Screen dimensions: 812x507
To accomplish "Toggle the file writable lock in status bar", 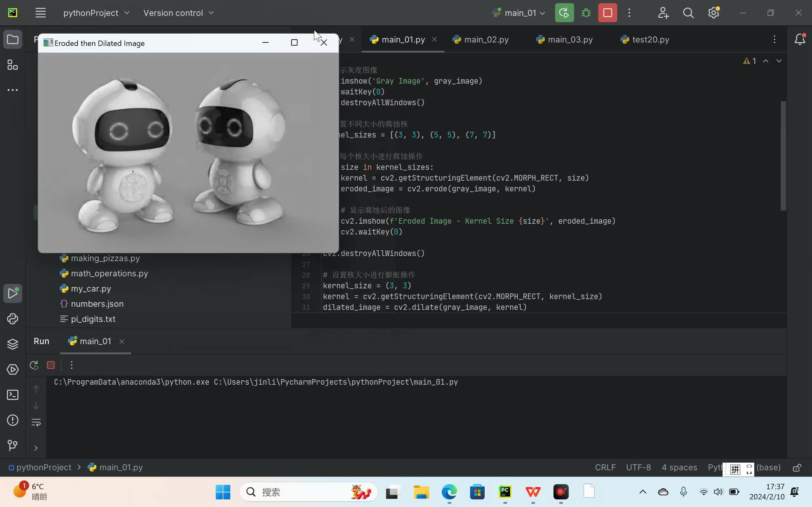I will [x=797, y=468].
